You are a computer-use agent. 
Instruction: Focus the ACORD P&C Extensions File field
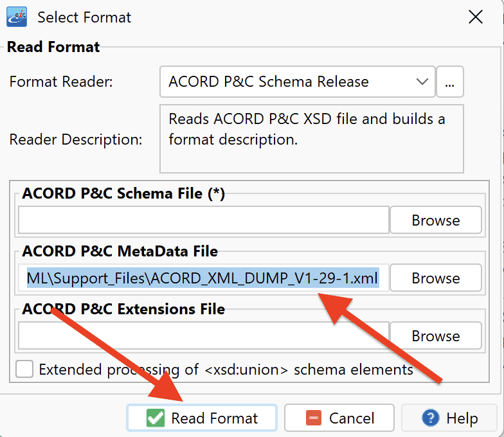[203, 335]
